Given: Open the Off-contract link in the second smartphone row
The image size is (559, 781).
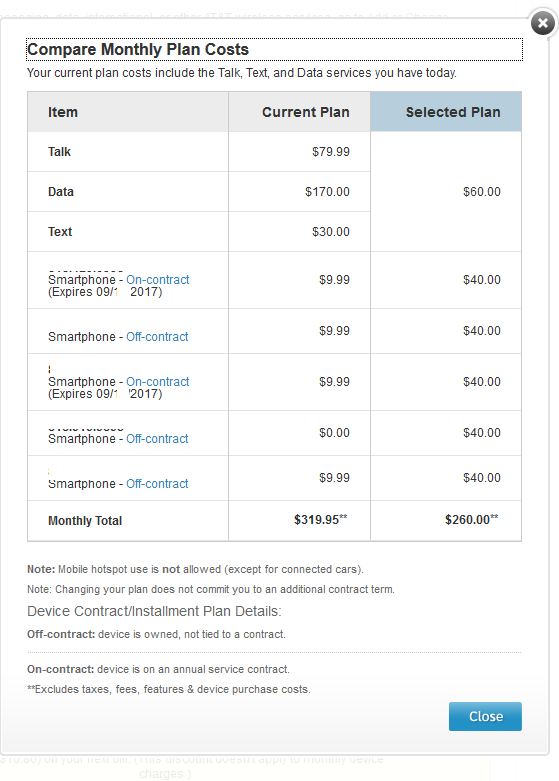Looking at the screenshot, I should point(157,337).
